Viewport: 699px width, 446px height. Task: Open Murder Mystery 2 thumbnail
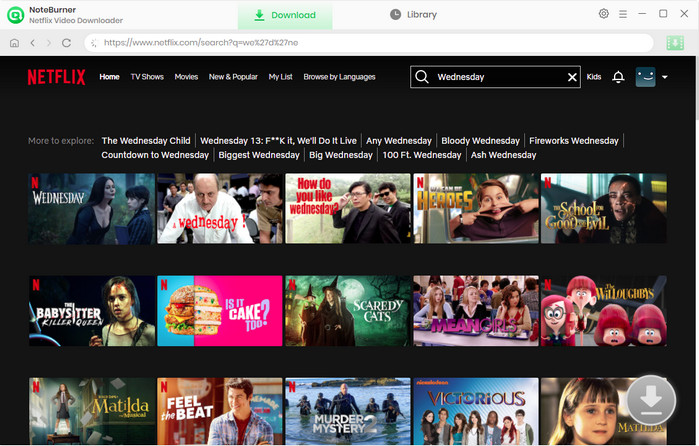pyautogui.click(x=348, y=411)
